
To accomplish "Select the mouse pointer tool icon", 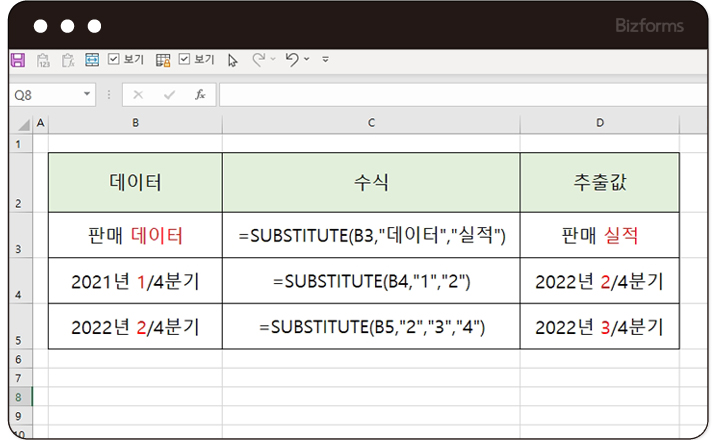I will coord(233,60).
